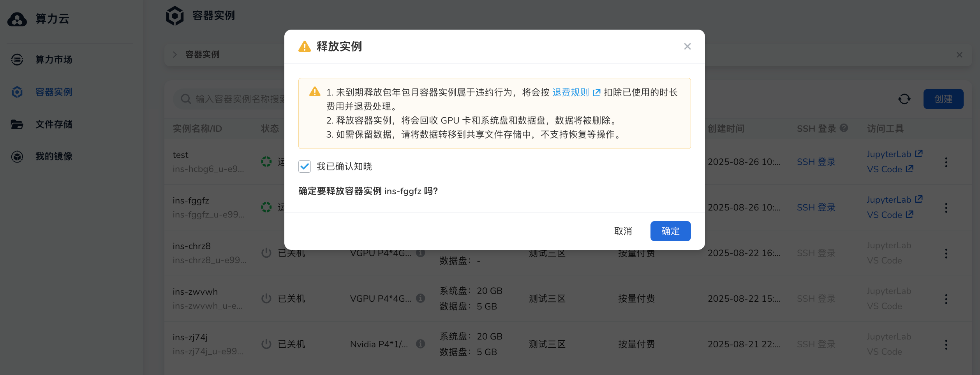Open more actions menu for test instance
The width and height of the screenshot is (980, 375).
tap(946, 162)
